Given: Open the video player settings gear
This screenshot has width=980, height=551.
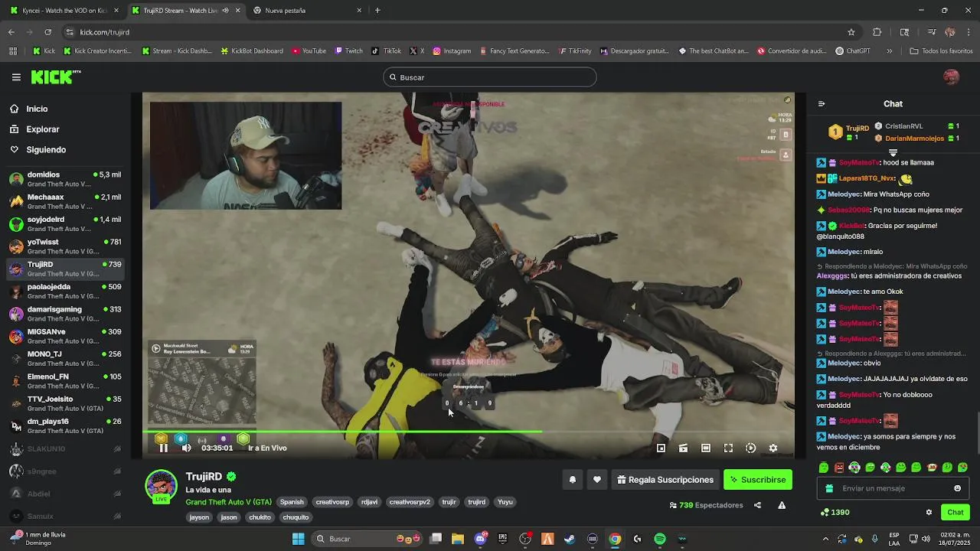Looking at the screenshot, I should (x=773, y=448).
